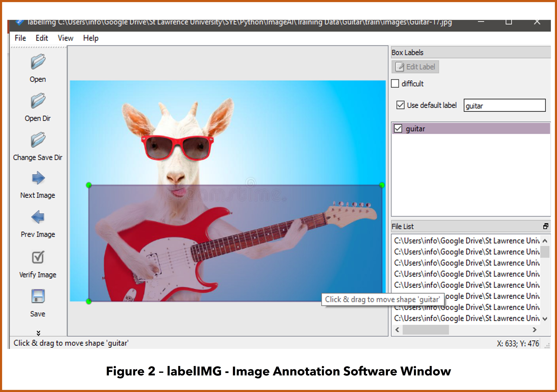
Task: Click the File List horizontal scrollbar thumb
Action: 425,330
